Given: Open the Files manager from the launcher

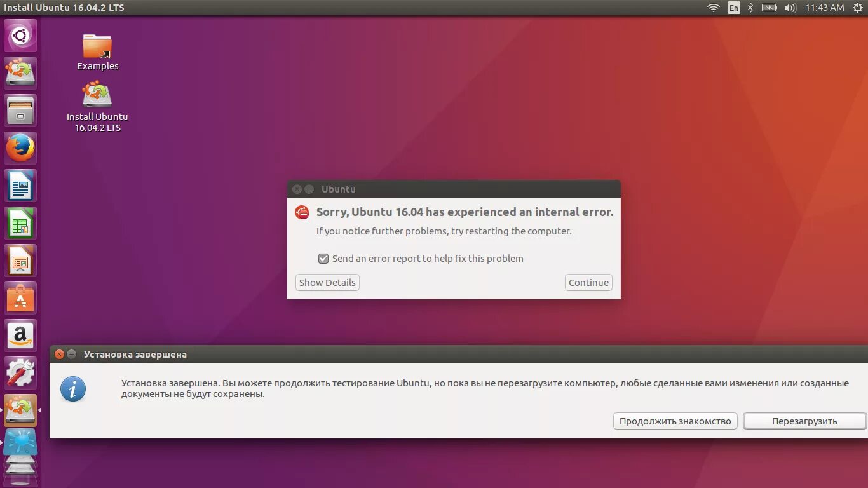Looking at the screenshot, I should pyautogui.click(x=20, y=111).
